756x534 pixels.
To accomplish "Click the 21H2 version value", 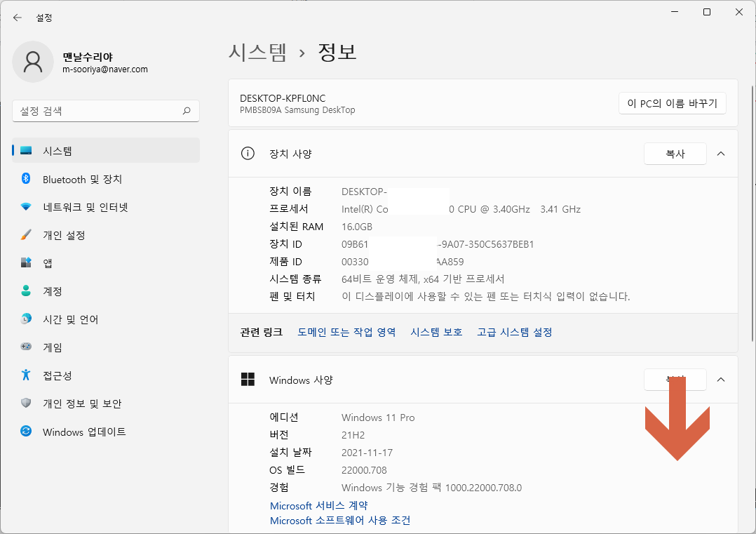I will click(353, 435).
